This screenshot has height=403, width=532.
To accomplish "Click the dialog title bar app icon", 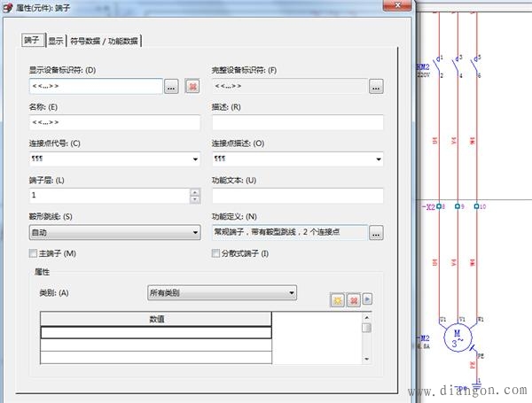I will (8, 7).
